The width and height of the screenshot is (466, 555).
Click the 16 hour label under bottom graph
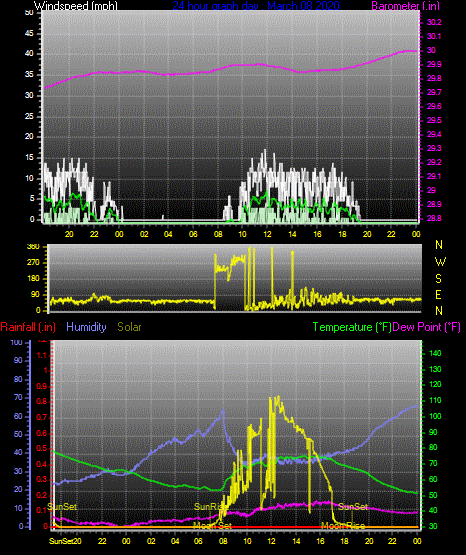click(x=320, y=541)
